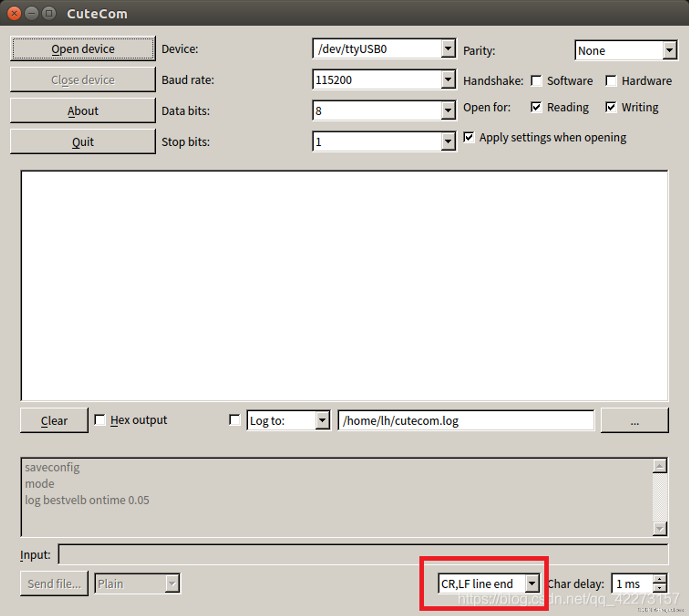
Task: Click the Char delay 1 ms field
Action: [x=633, y=584]
